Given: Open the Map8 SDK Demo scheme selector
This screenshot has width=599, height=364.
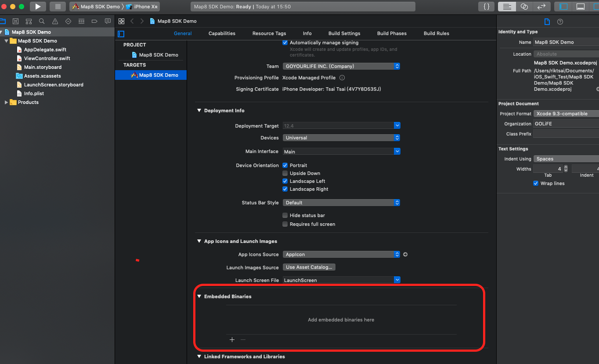Looking at the screenshot, I should (x=96, y=7).
